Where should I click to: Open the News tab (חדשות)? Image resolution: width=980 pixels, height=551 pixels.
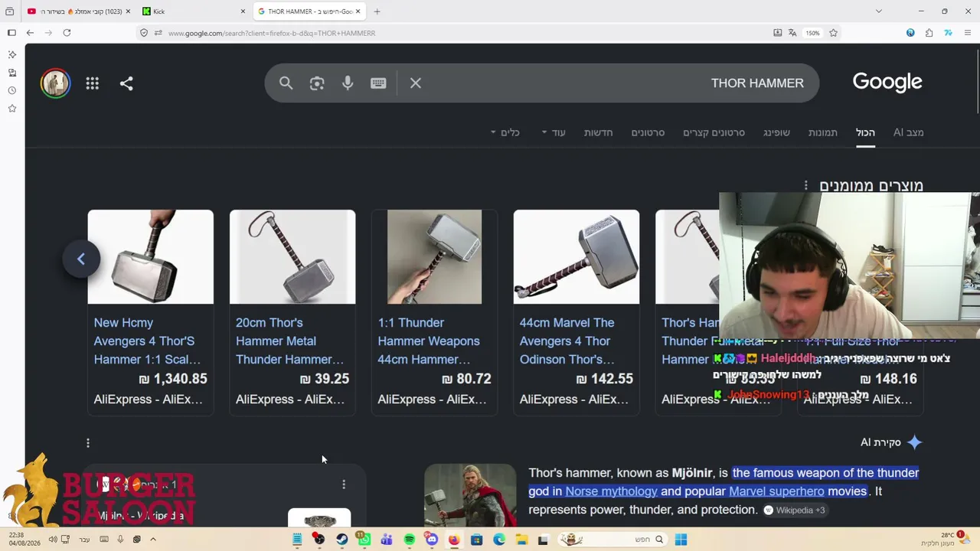click(598, 132)
